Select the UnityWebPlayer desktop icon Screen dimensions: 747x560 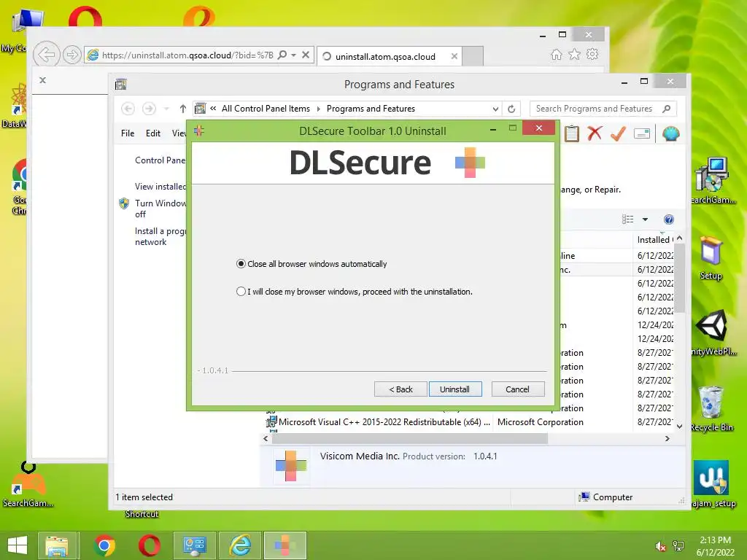(x=712, y=332)
